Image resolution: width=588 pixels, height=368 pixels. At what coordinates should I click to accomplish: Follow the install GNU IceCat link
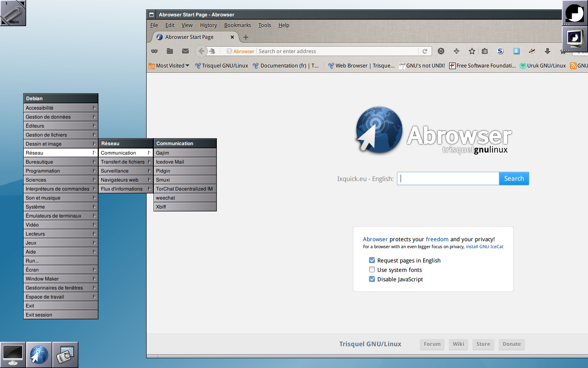tap(485, 247)
